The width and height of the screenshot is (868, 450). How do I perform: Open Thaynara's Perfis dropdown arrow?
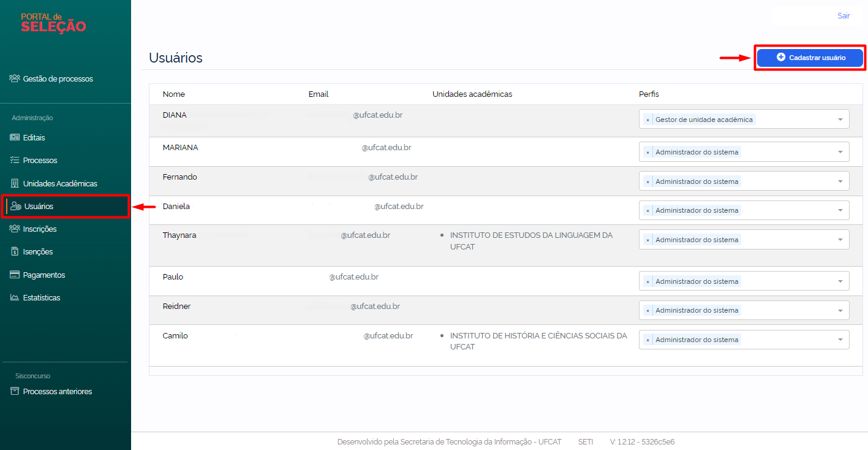pos(840,240)
